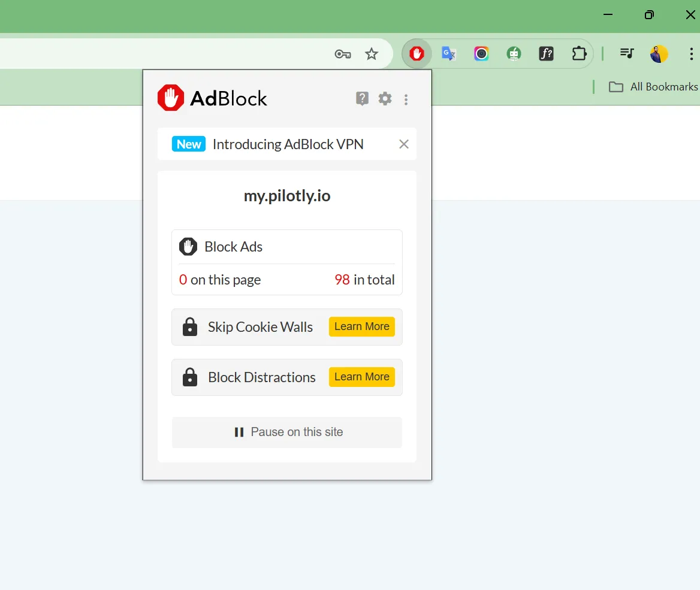Click the New badge on VPN banner
Image resolution: width=700 pixels, height=590 pixels.
pos(188,144)
